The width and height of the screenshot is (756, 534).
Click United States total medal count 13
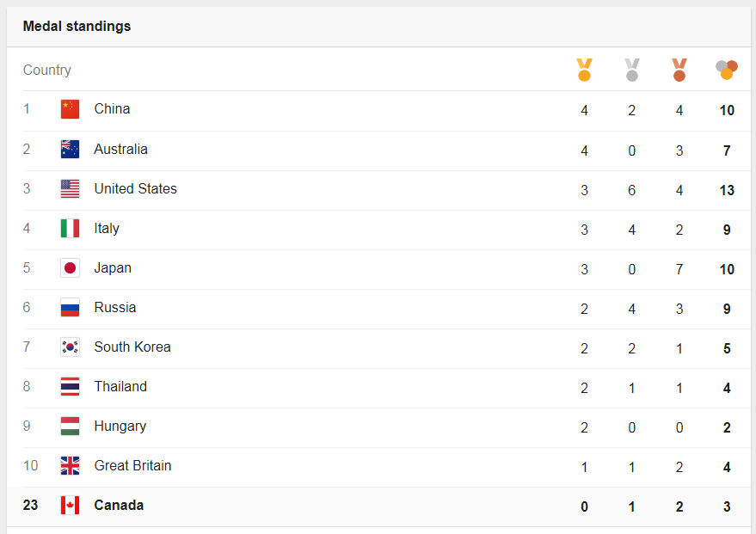[x=727, y=190]
